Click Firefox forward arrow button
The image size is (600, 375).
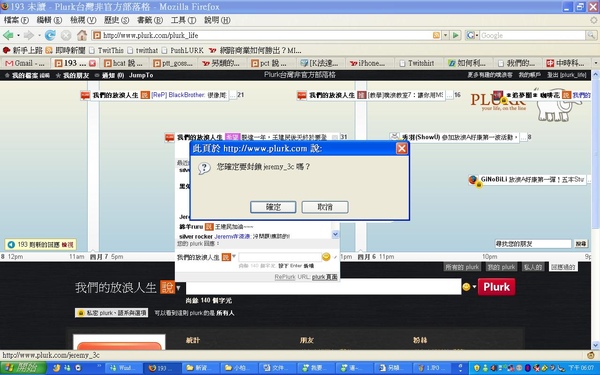pyautogui.click(x=29, y=35)
